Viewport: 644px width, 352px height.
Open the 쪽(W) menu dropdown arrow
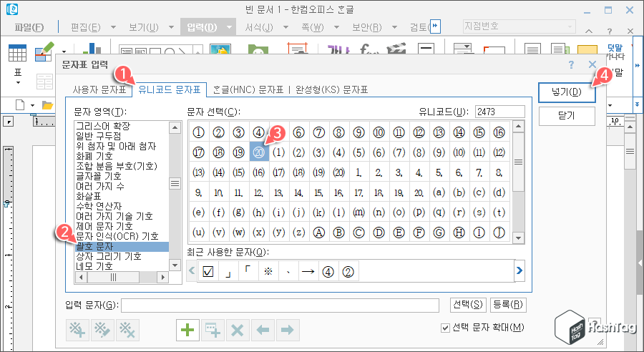337,27
